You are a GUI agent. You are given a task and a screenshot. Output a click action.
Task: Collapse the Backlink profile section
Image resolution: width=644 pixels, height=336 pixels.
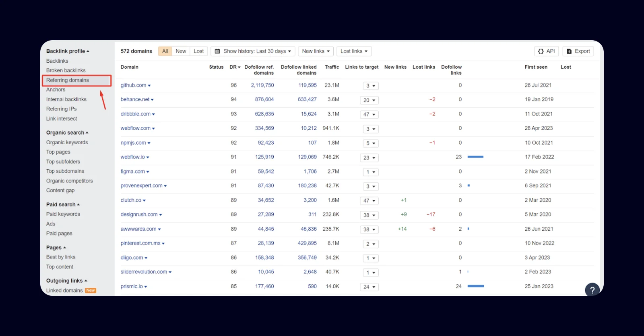point(68,51)
